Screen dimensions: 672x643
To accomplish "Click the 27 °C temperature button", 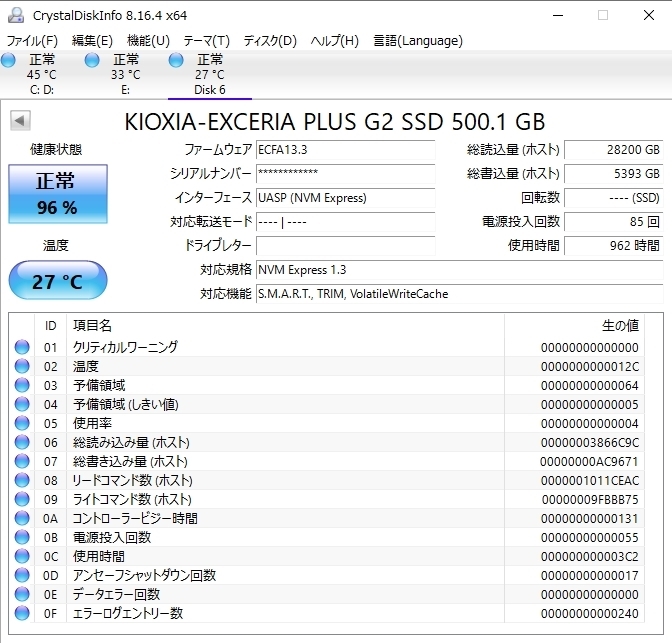I will (x=58, y=280).
